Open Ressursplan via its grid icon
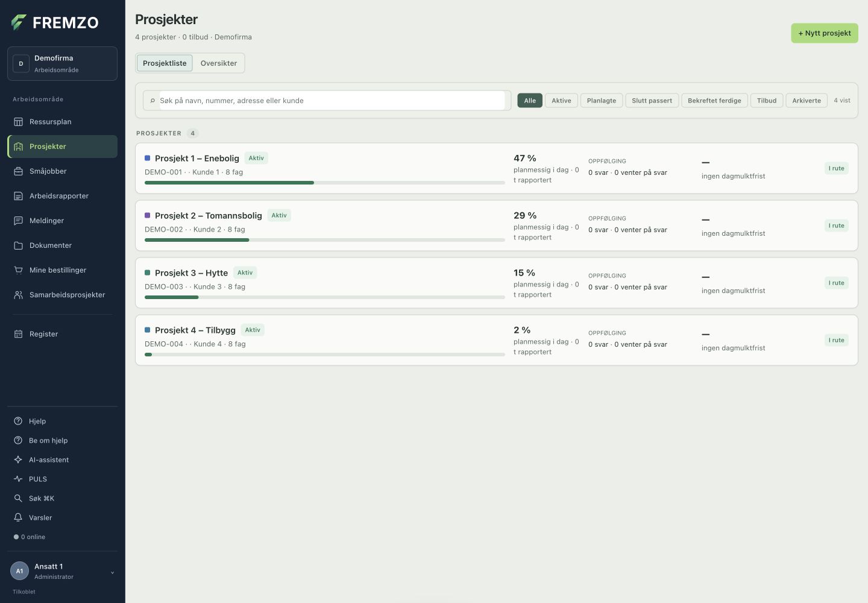Screen dimensions: 868x603 (18, 122)
